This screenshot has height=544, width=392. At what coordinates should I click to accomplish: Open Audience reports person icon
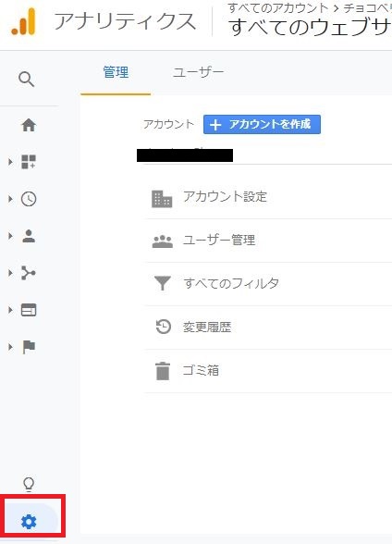(29, 236)
